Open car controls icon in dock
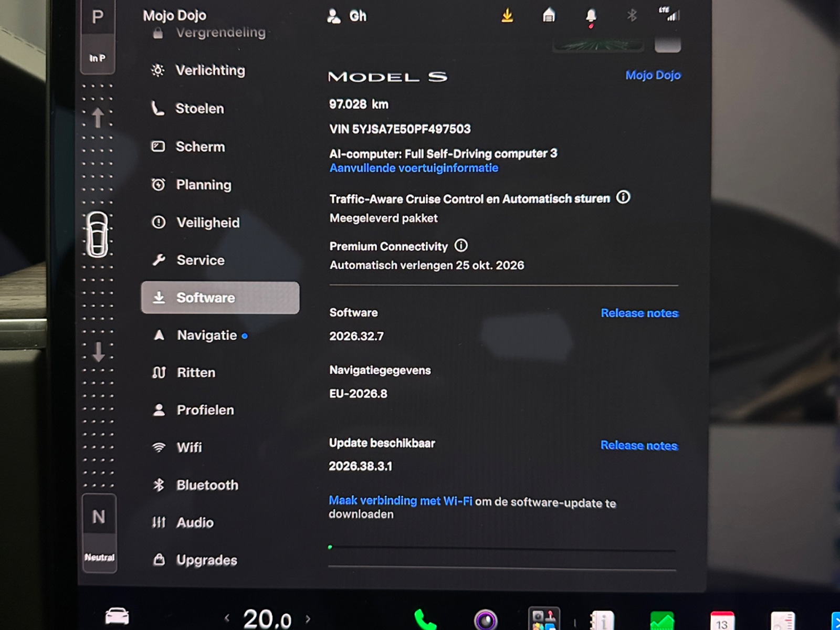Image resolution: width=840 pixels, height=630 pixels. tap(117, 616)
